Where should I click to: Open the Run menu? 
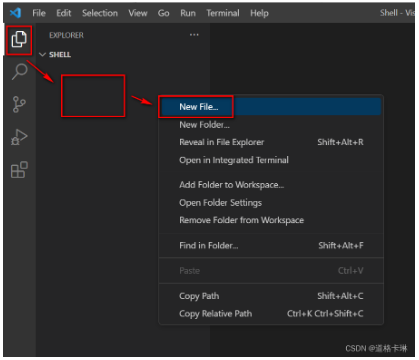188,13
